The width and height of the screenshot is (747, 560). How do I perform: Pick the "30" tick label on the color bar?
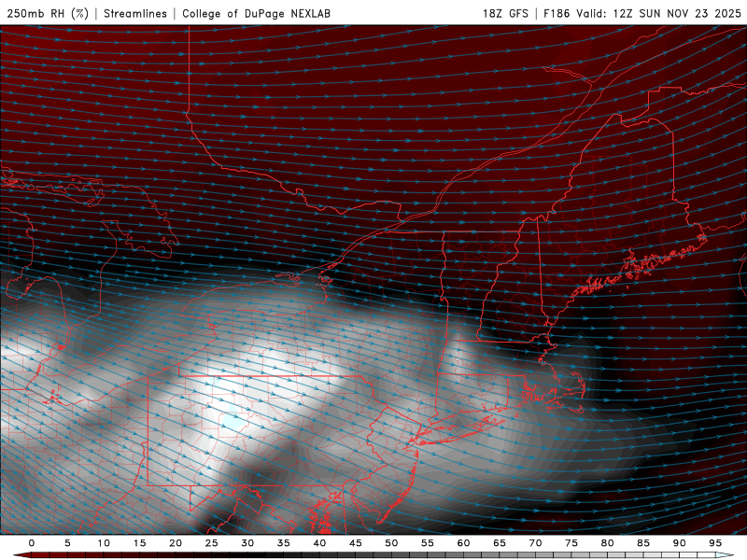pyautogui.click(x=247, y=543)
